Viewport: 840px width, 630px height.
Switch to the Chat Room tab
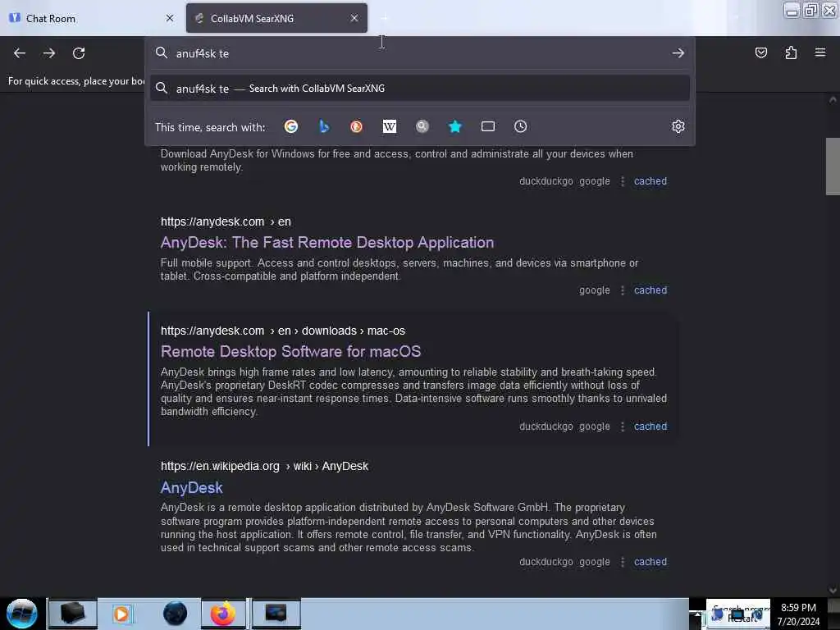tap(91, 18)
